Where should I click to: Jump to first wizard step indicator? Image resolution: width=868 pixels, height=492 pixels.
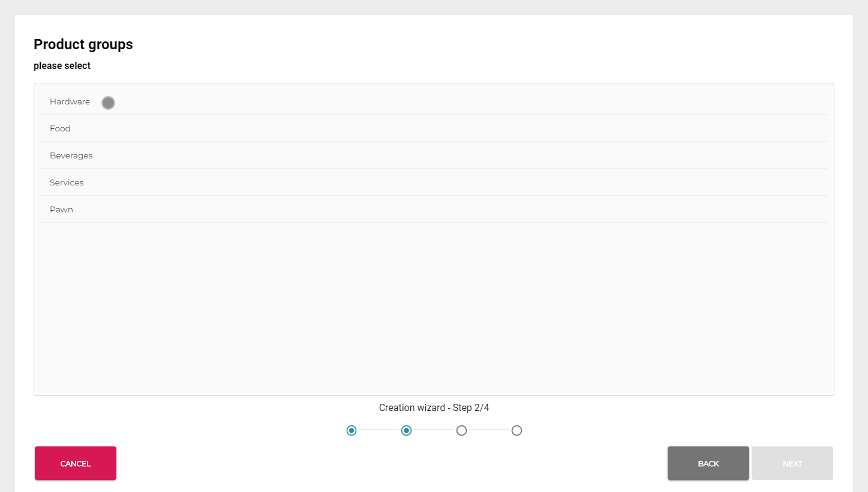[352, 430]
